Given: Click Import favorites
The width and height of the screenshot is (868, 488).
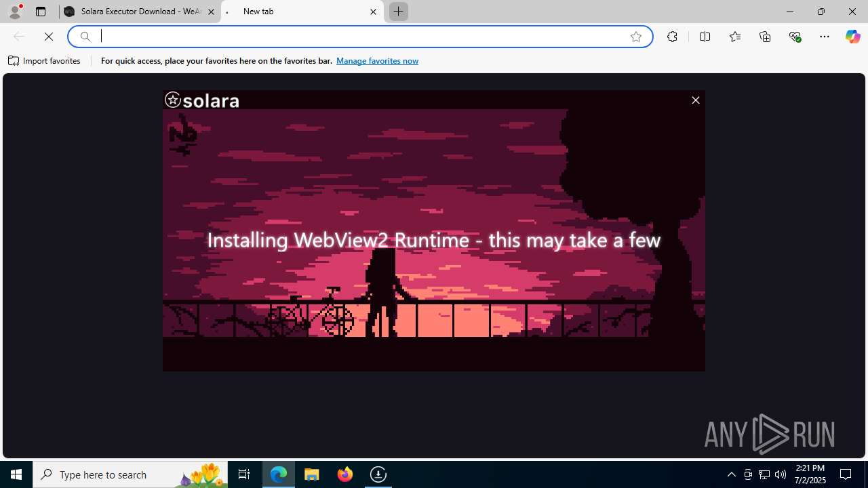Looking at the screenshot, I should click(x=45, y=61).
